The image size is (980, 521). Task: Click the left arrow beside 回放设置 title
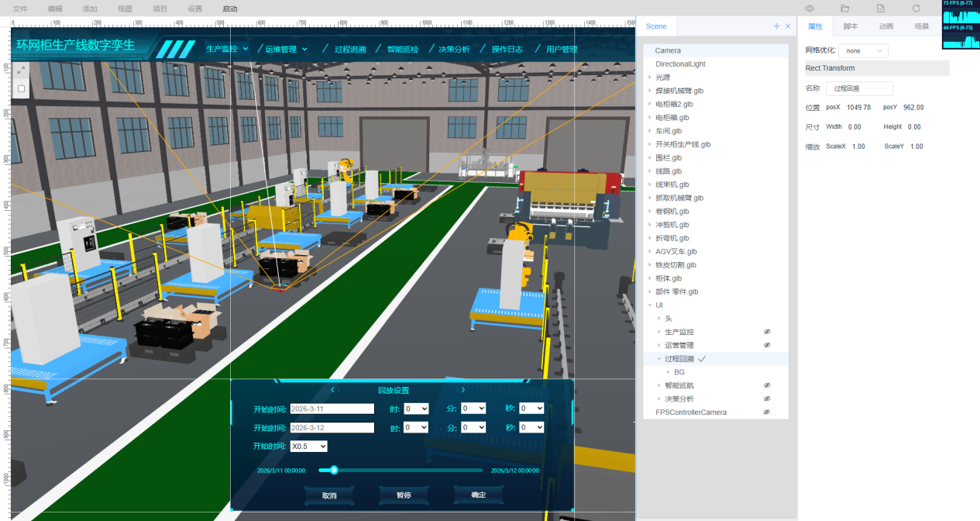[332, 390]
